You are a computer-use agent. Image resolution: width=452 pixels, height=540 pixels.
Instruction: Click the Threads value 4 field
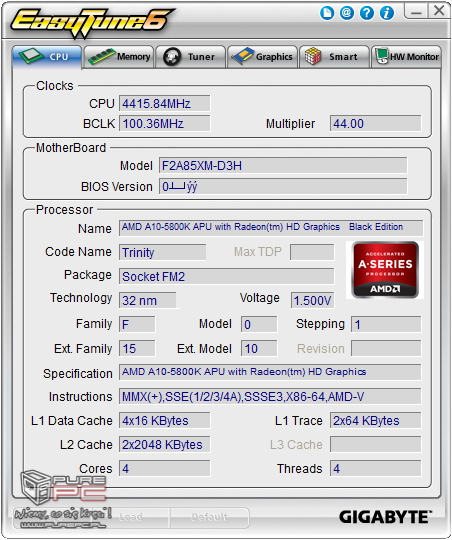376,468
